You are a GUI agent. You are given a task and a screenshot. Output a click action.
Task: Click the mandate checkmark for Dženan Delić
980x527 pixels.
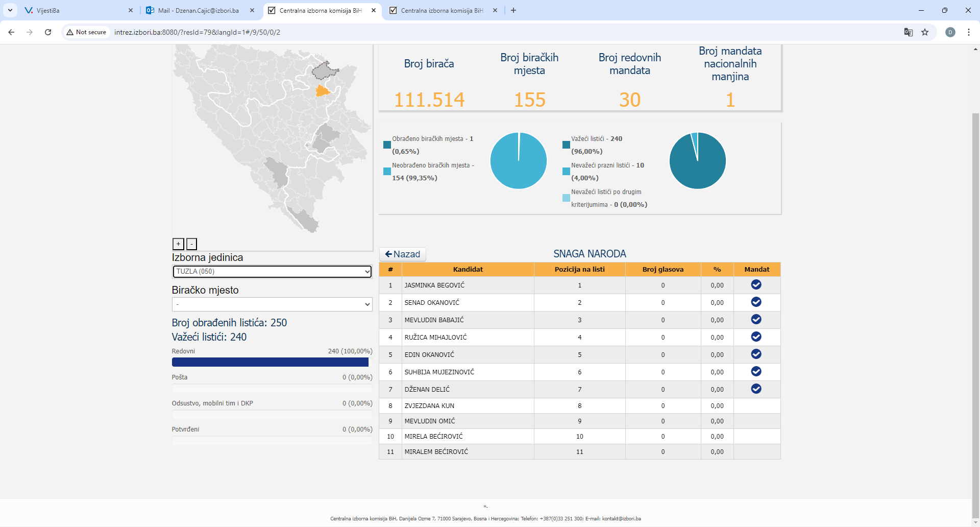point(756,389)
